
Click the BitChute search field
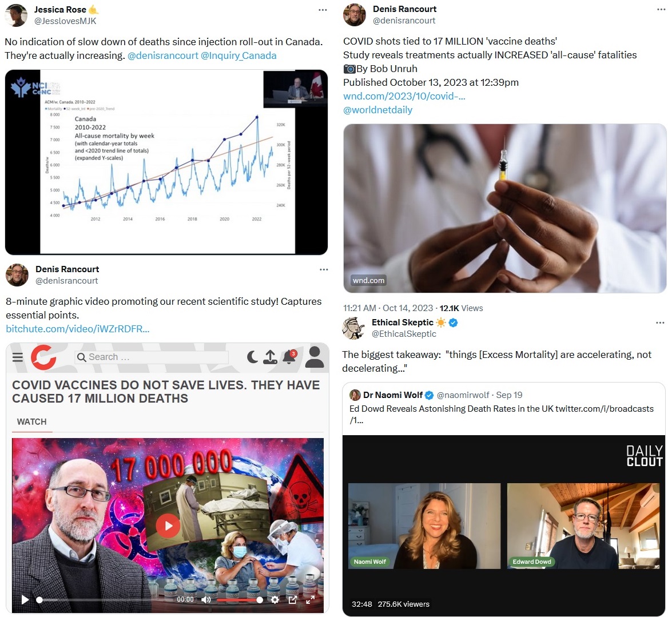[152, 357]
